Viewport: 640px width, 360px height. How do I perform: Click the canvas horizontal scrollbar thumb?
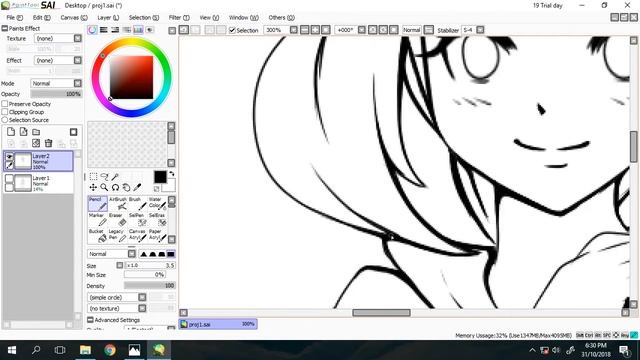point(381,313)
